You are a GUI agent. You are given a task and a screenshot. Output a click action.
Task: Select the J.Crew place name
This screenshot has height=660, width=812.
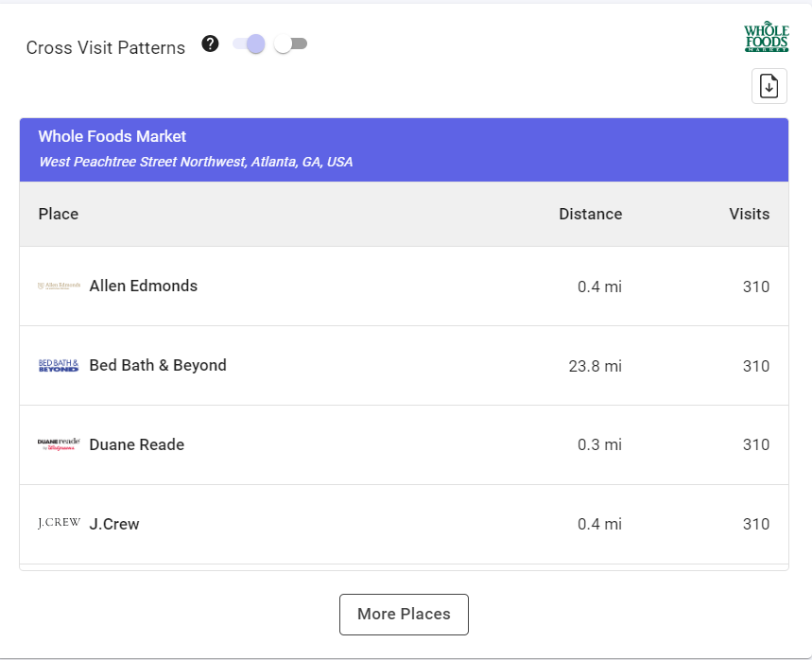pos(114,525)
